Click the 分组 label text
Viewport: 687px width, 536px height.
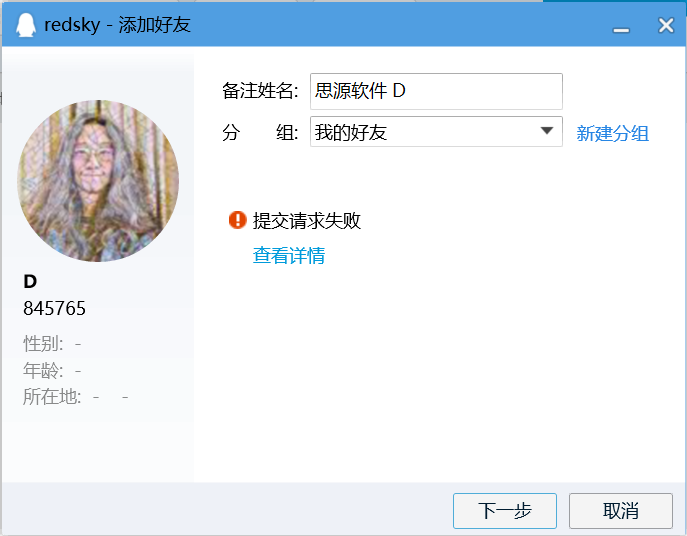[x=260, y=132]
